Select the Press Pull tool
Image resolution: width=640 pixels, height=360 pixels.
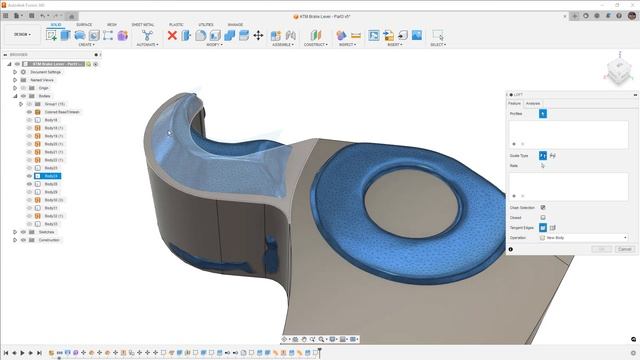(186, 36)
